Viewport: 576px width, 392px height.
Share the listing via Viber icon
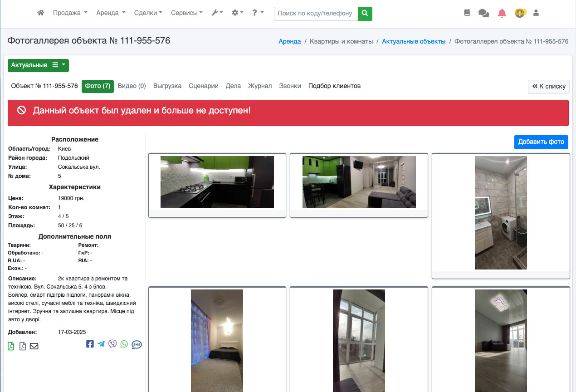112,344
